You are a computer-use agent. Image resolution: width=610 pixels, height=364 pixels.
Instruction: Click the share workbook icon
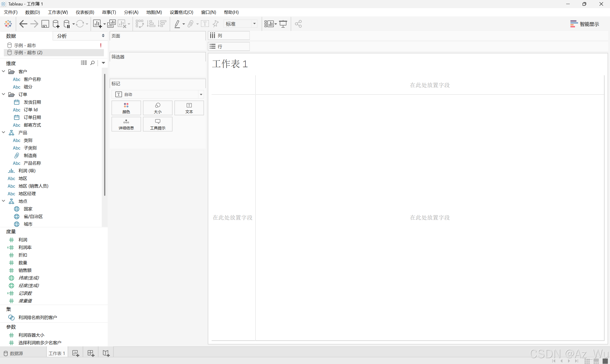pyautogui.click(x=298, y=24)
